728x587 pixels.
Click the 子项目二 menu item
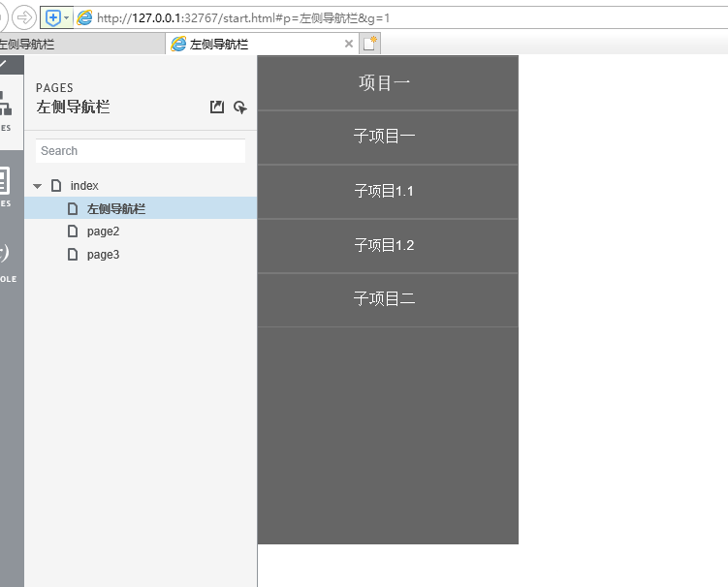tap(388, 299)
